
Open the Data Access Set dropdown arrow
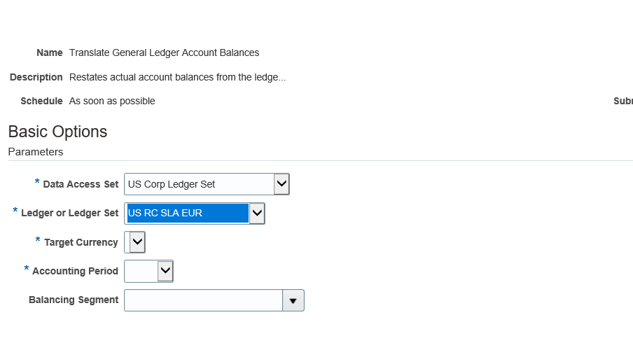pos(281,184)
